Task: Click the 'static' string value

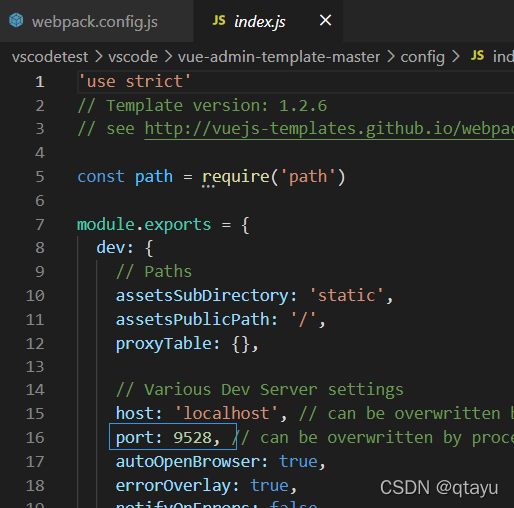Action: click(347, 296)
